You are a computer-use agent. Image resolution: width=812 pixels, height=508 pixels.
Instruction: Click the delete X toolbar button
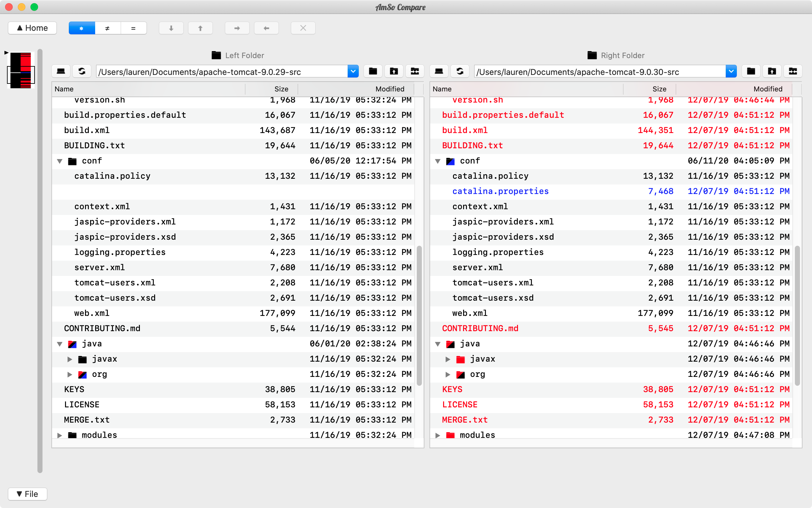point(303,28)
